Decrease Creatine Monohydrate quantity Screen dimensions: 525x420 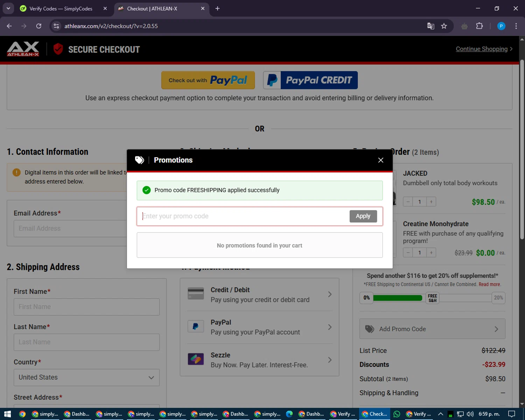pyautogui.click(x=408, y=252)
